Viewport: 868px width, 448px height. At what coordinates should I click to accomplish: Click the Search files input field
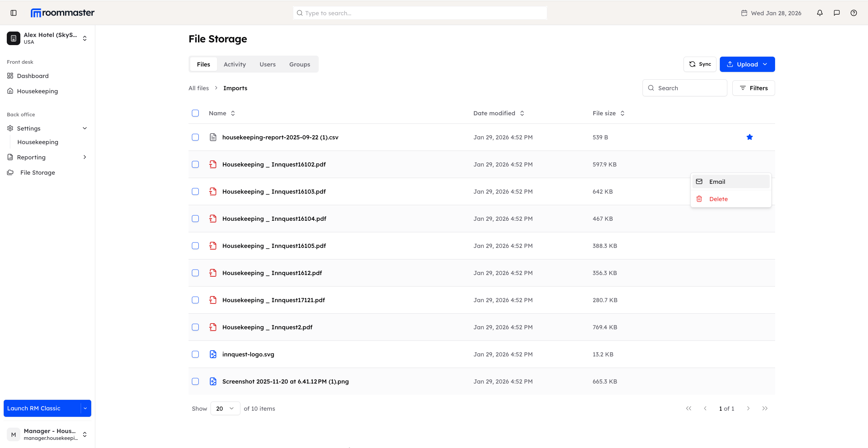coord(685,88)
